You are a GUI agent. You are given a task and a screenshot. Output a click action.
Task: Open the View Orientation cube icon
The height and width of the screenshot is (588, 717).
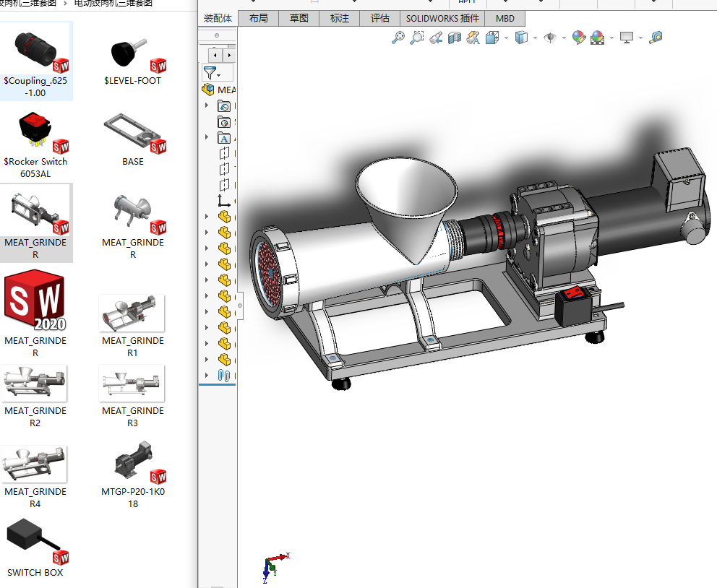coord(493,38)
